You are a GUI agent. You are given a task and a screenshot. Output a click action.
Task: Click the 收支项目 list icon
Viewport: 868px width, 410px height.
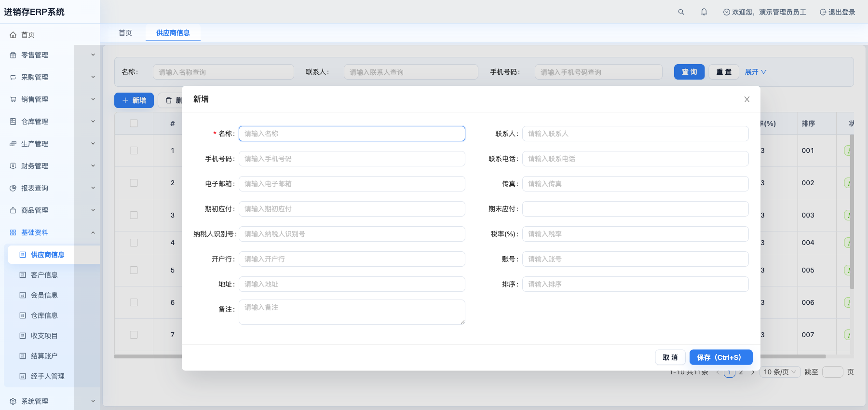23,336
